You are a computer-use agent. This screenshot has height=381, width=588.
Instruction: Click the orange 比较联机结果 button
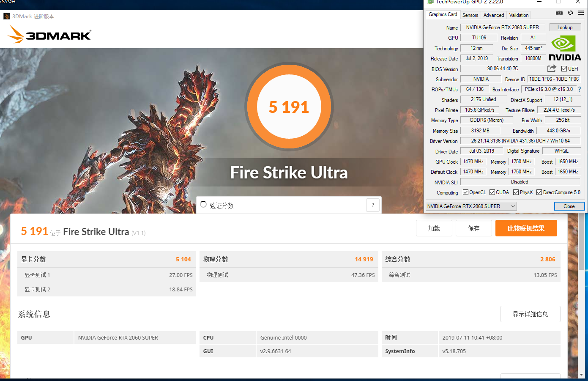pos(526,228)
